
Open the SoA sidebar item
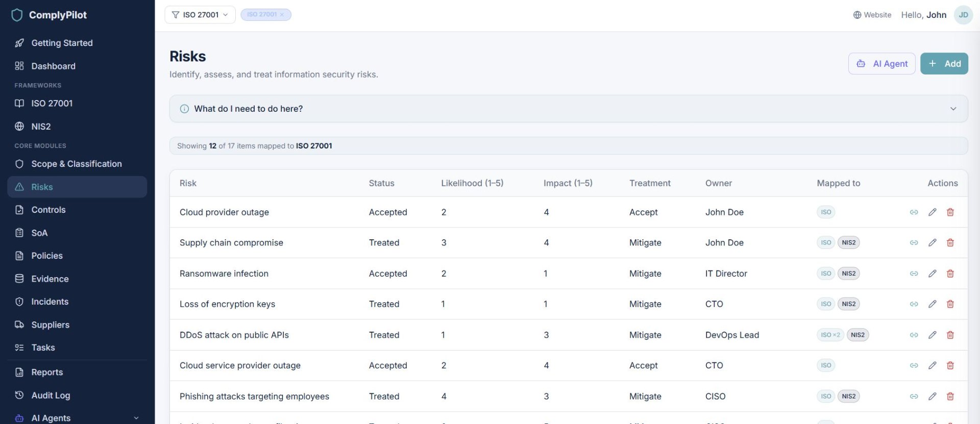click(77, 233)
